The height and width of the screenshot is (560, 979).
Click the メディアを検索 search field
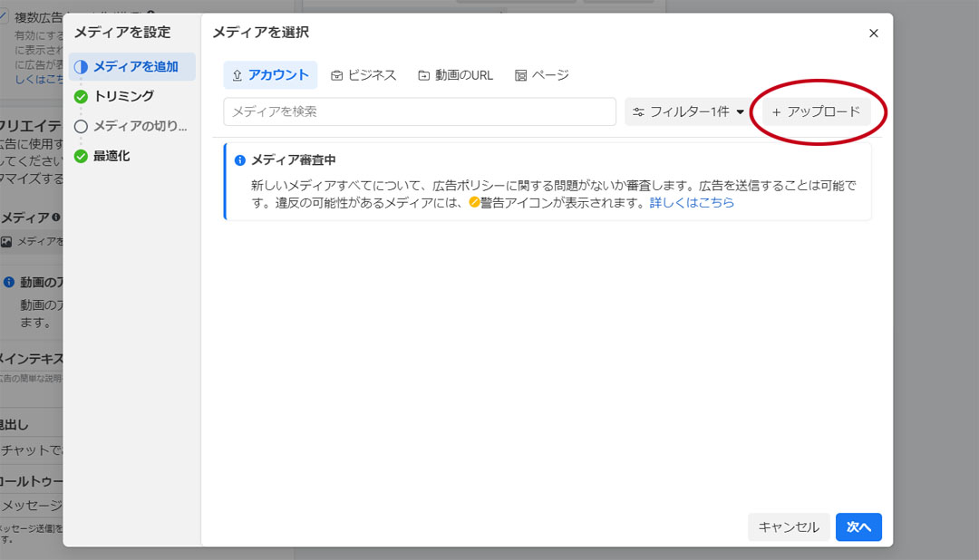419,111
